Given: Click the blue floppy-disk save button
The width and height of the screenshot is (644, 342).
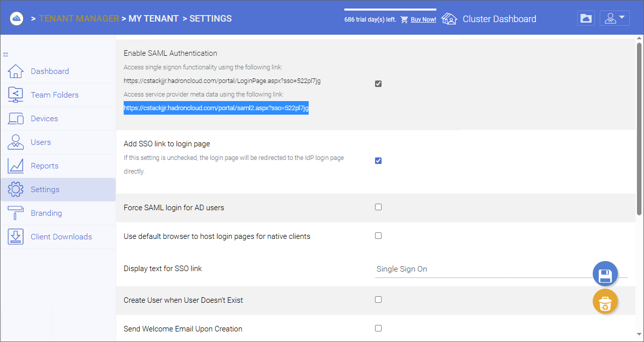Looking at the screenshot, I should coord(605,275).
